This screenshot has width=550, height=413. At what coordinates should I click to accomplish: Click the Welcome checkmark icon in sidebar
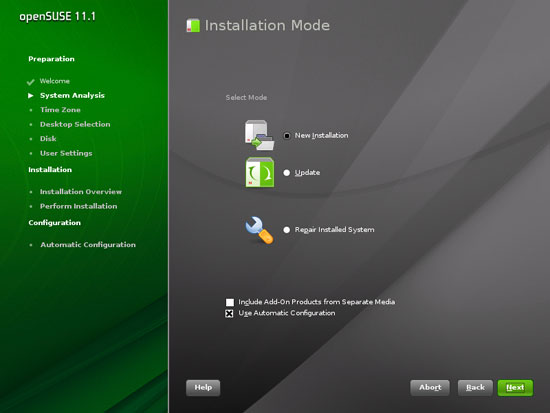click(31, 82)
